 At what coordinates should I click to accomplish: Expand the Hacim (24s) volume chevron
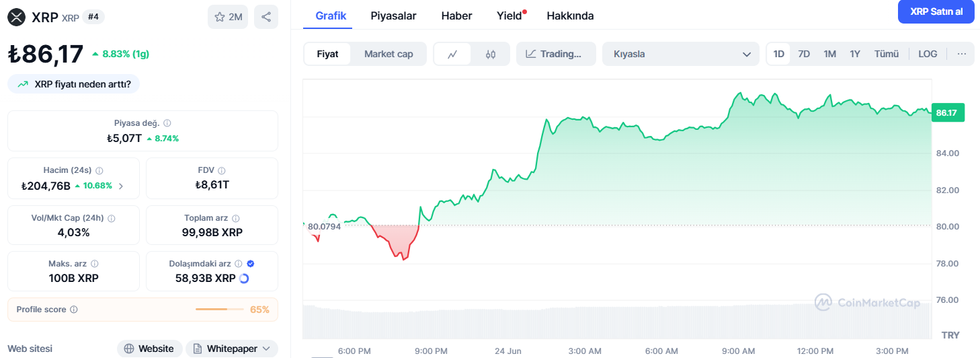point(121,186)
